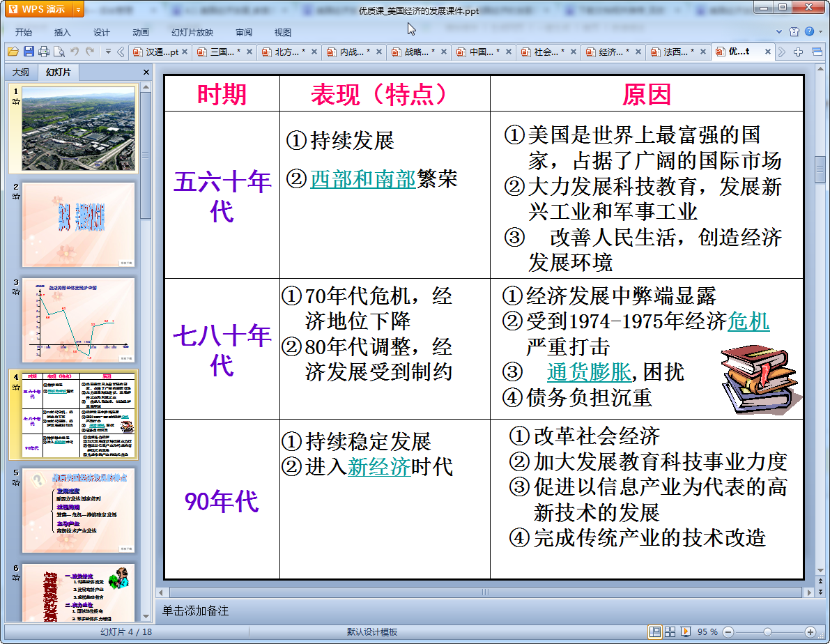
Task: Close the 北方... document tab
Action: click(x=314, y=52)
